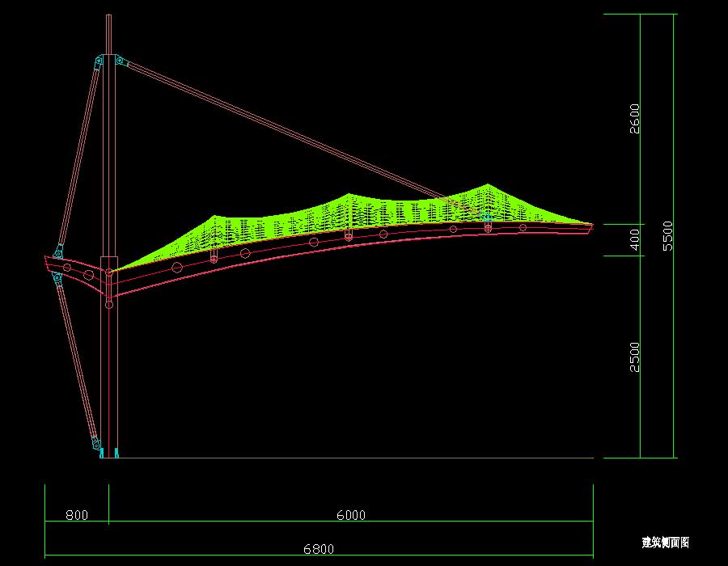
Task: Select the 5500 overall height text
Action: pyautogui.click(x=667, y=236)
